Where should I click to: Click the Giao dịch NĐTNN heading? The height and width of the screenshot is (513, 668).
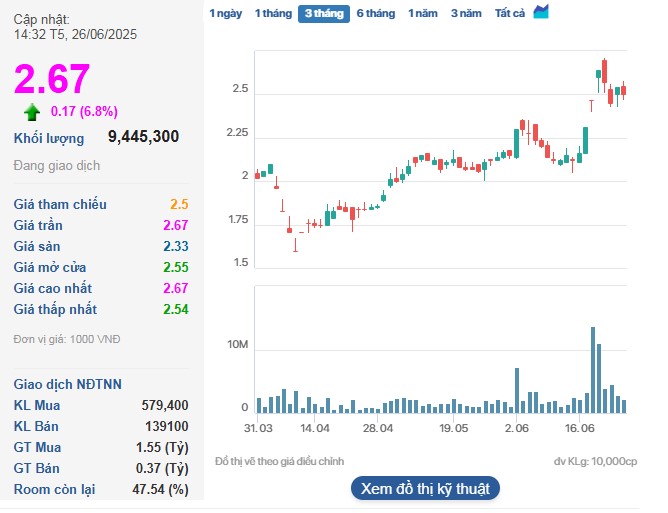click(x=67, y=384)
